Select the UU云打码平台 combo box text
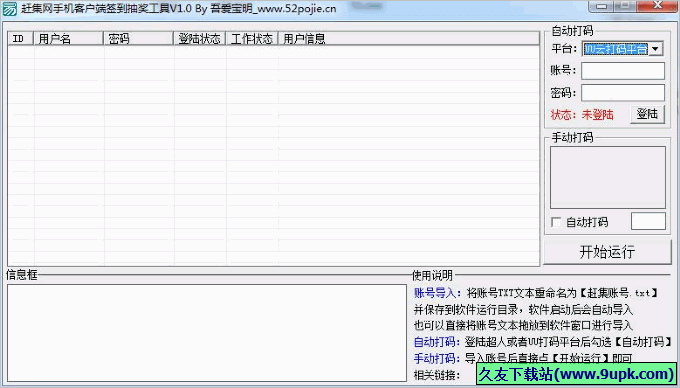Viewport: 680px width, 388px height. [615, 49]
